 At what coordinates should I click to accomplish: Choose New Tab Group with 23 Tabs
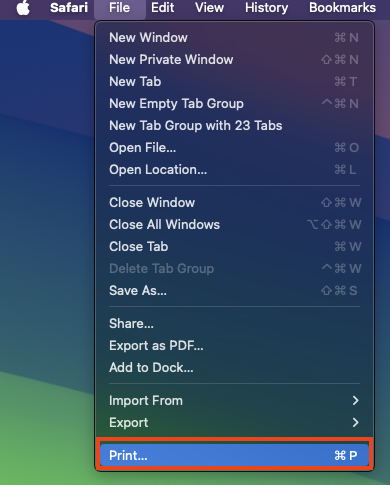[234, 126]
